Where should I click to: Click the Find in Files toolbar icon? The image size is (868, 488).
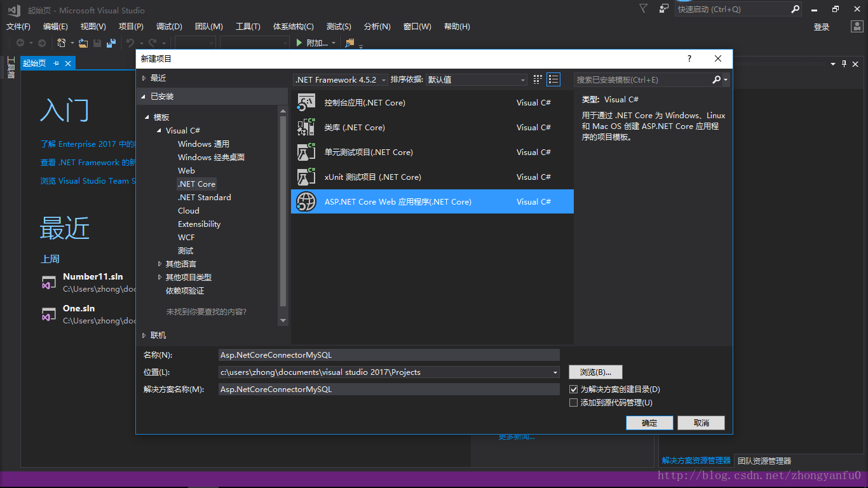pyautogui.click(x=349, y=43)
